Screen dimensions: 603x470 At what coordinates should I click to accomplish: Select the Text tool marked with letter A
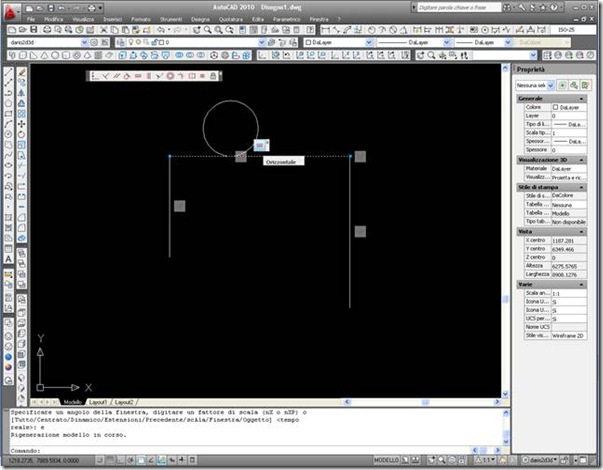point(8,259)
